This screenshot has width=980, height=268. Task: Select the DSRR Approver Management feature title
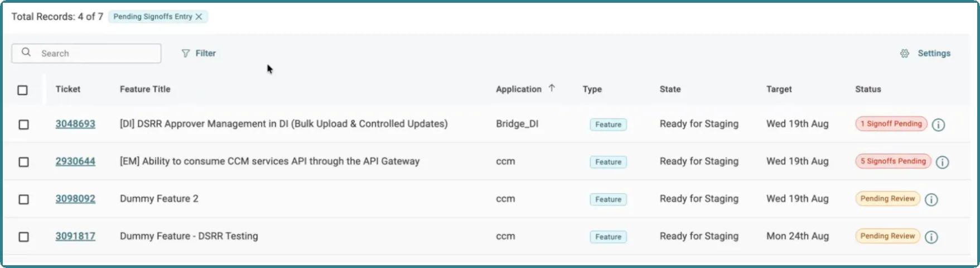283,124
